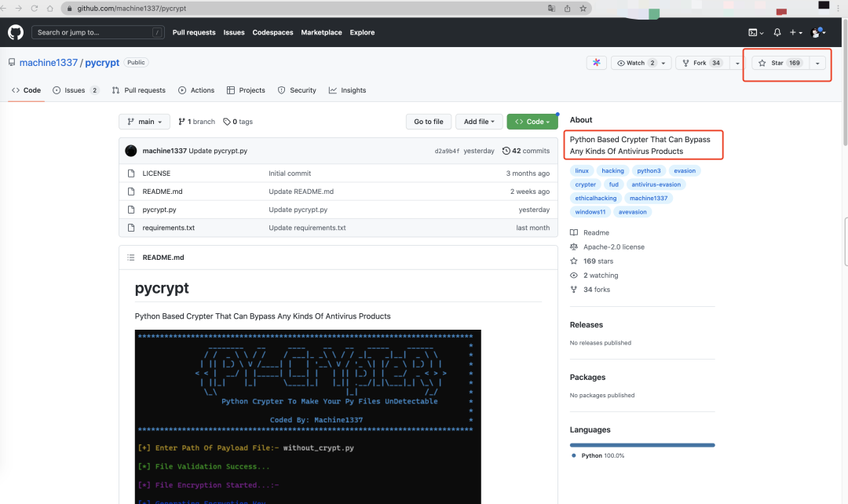
Task: Open the 42 commits history
Action: click(525, 151)
